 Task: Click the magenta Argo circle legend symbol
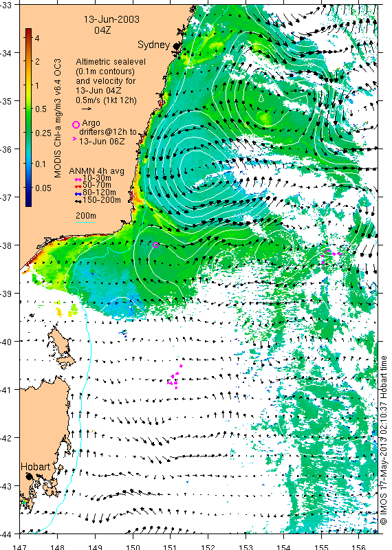pyautogui.click(x=76, y=124)
